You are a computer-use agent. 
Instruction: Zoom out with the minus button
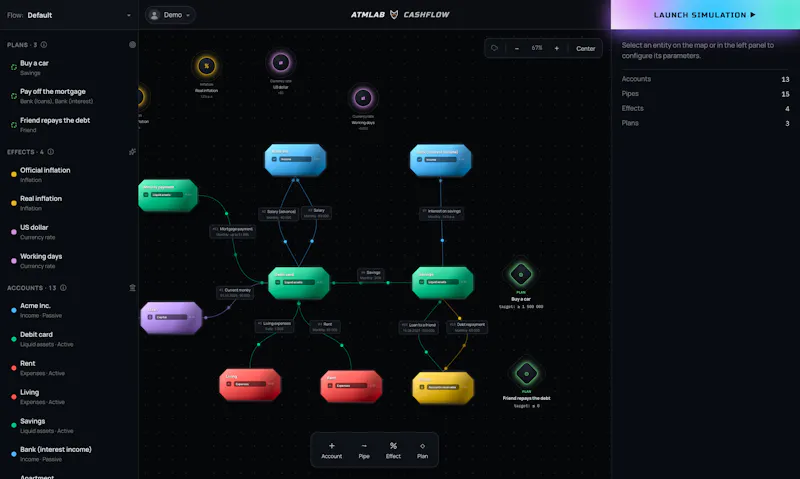click(x=517, y=48)
